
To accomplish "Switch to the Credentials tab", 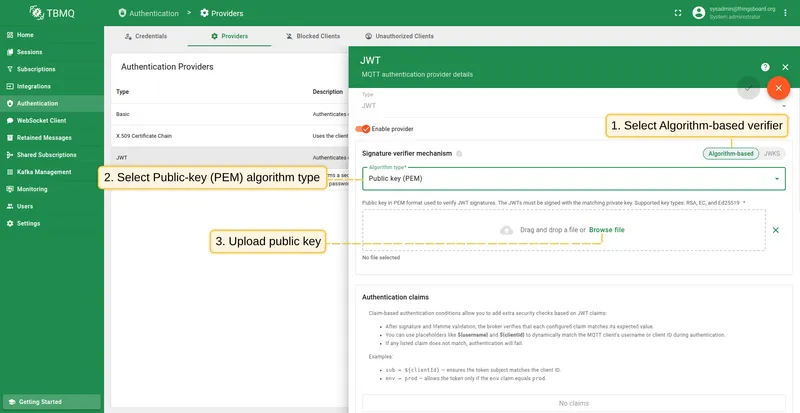I will coord(145,36).
